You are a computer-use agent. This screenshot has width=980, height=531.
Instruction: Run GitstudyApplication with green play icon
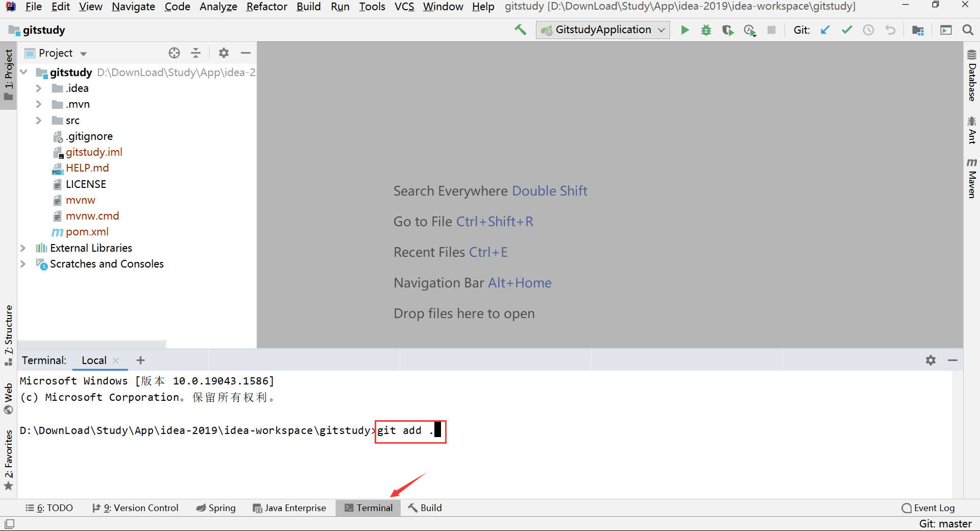[685, 30]
